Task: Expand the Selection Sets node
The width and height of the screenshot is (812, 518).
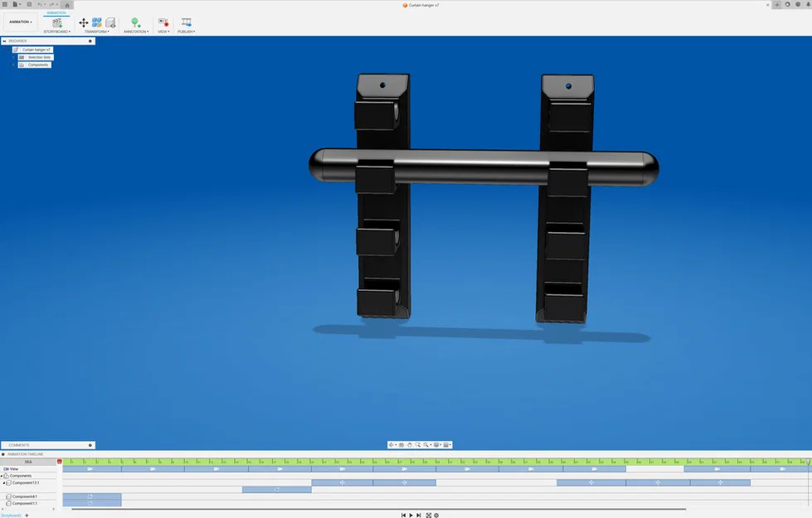Action: coord(14,57)
